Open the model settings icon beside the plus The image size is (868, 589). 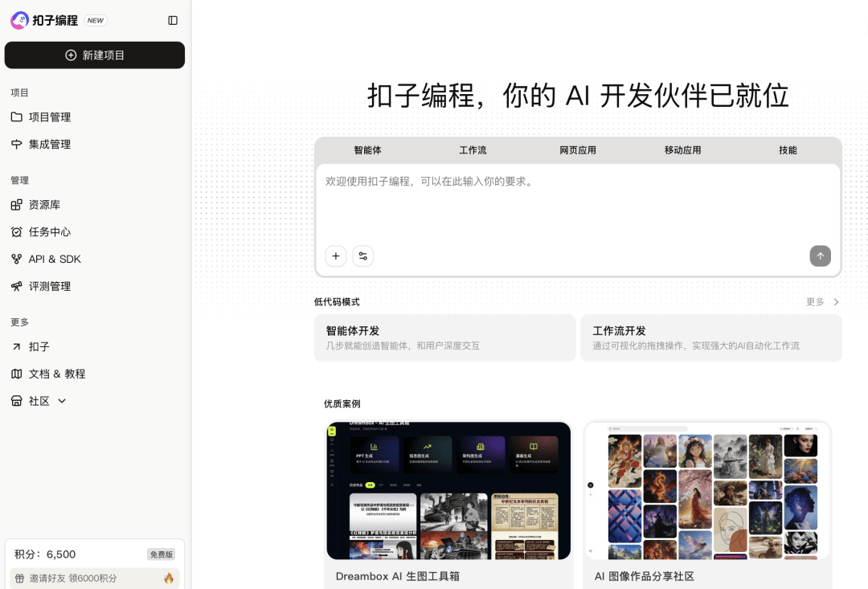[362, 256]
